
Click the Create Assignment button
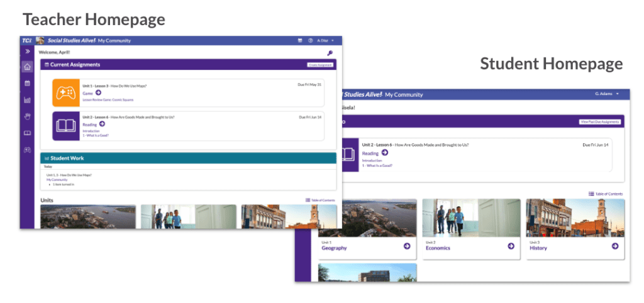coord(320,65)
